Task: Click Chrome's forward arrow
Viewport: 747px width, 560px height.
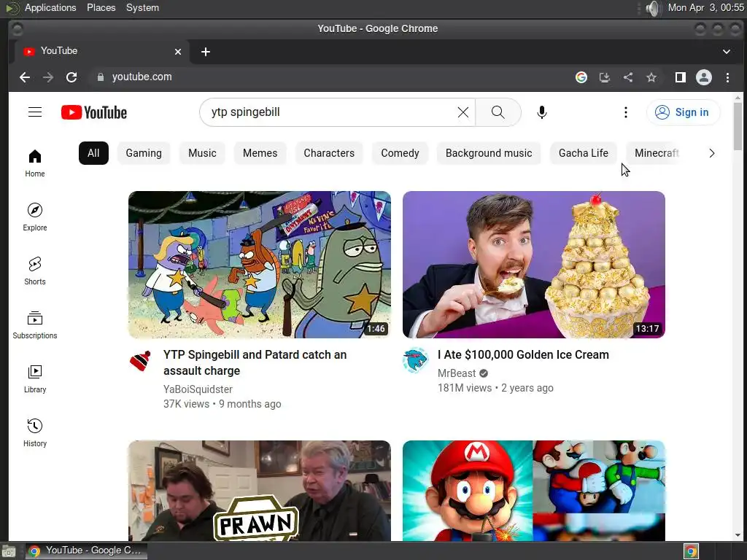Action: [48, 77]
